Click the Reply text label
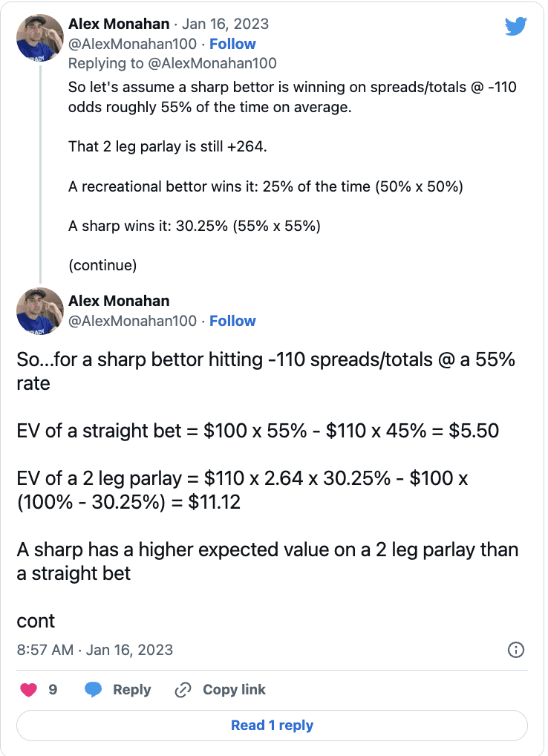548x756 pixels. pyautogui.click(x=132, y=690)
